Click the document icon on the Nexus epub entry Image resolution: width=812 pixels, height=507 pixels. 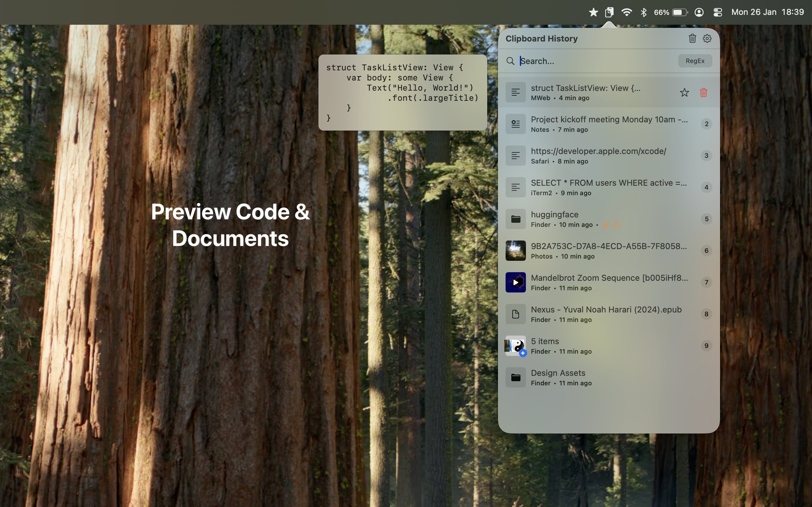tap(515, 314)
